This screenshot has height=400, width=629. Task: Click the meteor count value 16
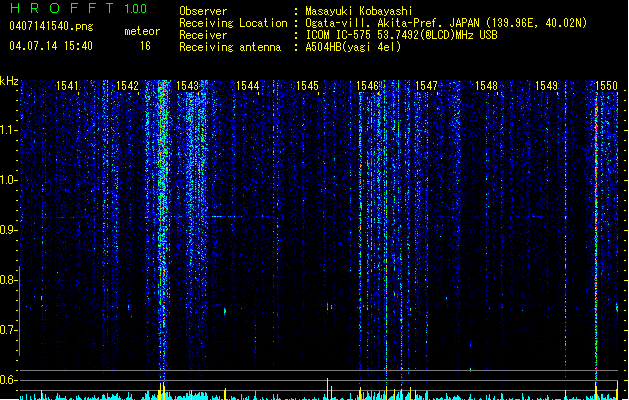[145, 46]
